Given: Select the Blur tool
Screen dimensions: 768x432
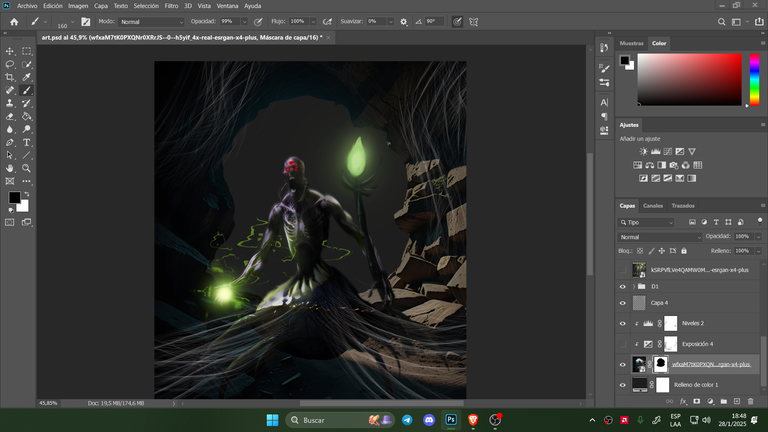Looking at the screenshot, I should pyautogui.click(x=10, y=129).
